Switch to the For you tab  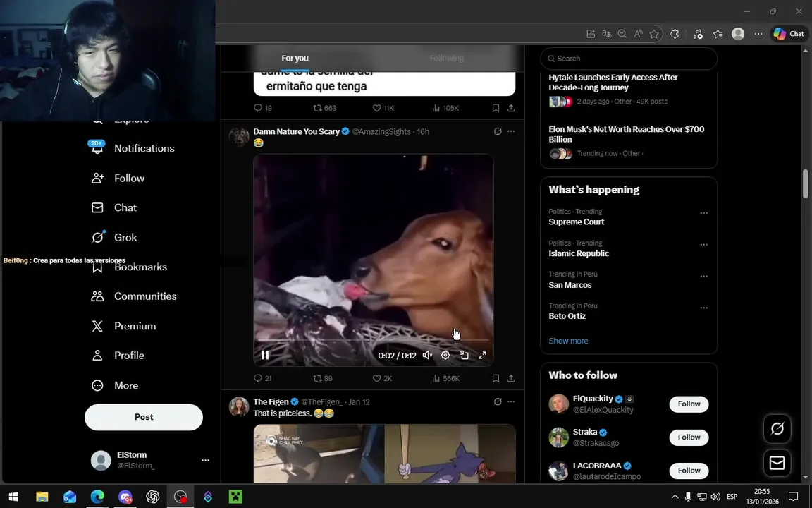(295, 58)
